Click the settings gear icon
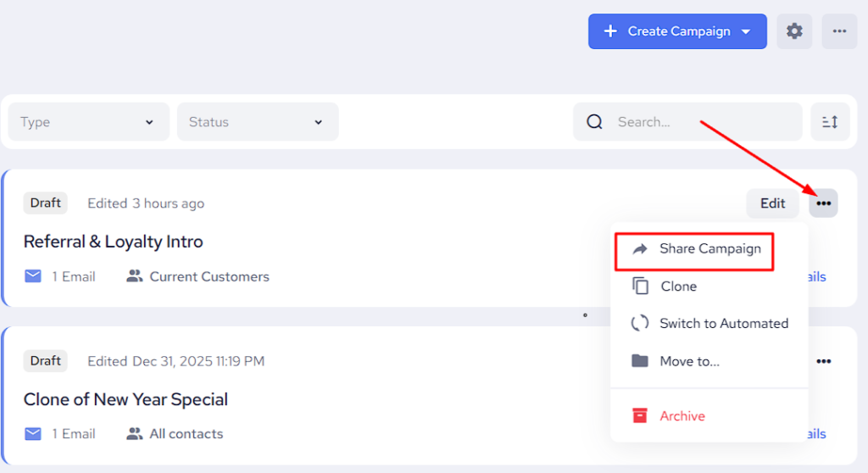This screenshot has width=868, height=473. tap(794, 31)
